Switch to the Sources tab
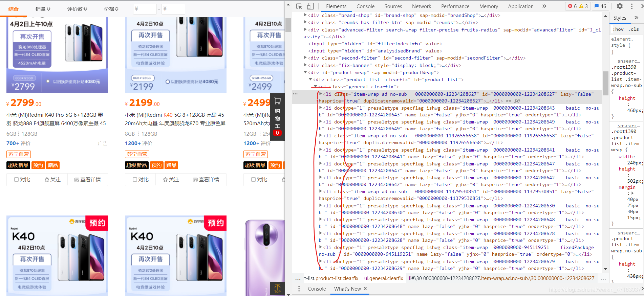This screenshot has height=296, width=644. (393, 6)
